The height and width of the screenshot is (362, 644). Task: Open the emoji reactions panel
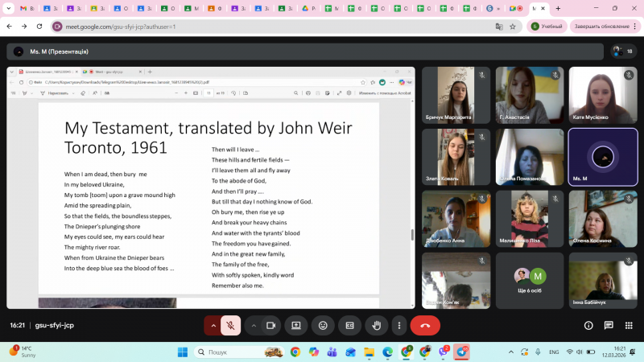[323, 325]
